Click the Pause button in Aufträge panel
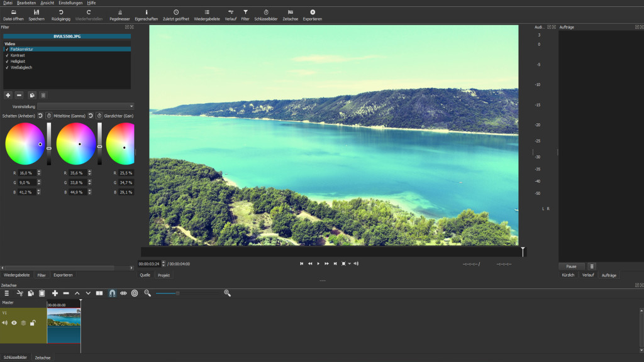The height and width of the screenshot is (362, 644). point(571,266)
